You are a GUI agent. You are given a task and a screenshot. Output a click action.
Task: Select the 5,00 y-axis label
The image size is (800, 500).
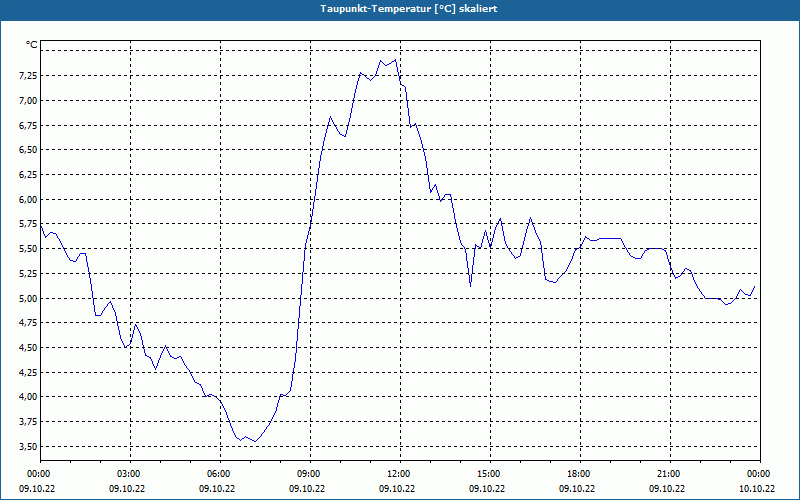click(28, 298)
